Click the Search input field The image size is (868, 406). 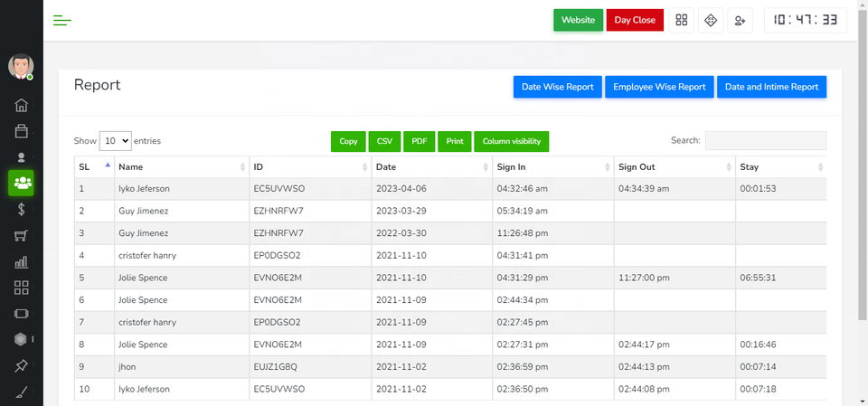pyautogui.click(x=765, y=141)
